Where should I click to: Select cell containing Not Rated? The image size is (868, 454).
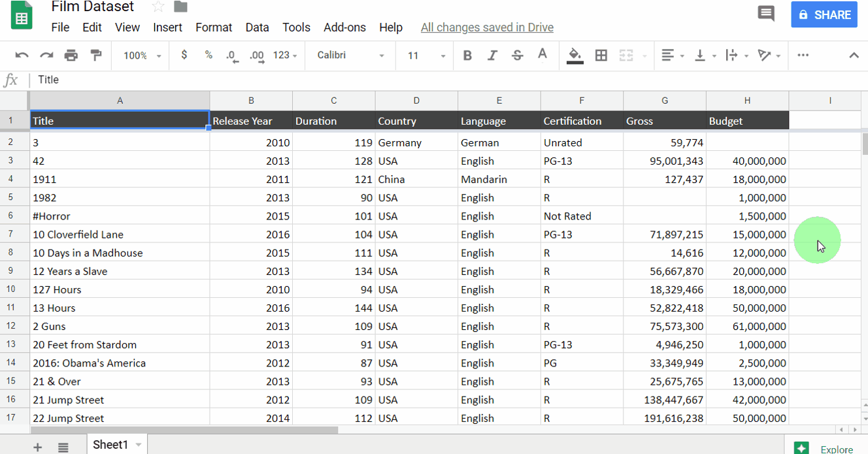coord(582,216)
